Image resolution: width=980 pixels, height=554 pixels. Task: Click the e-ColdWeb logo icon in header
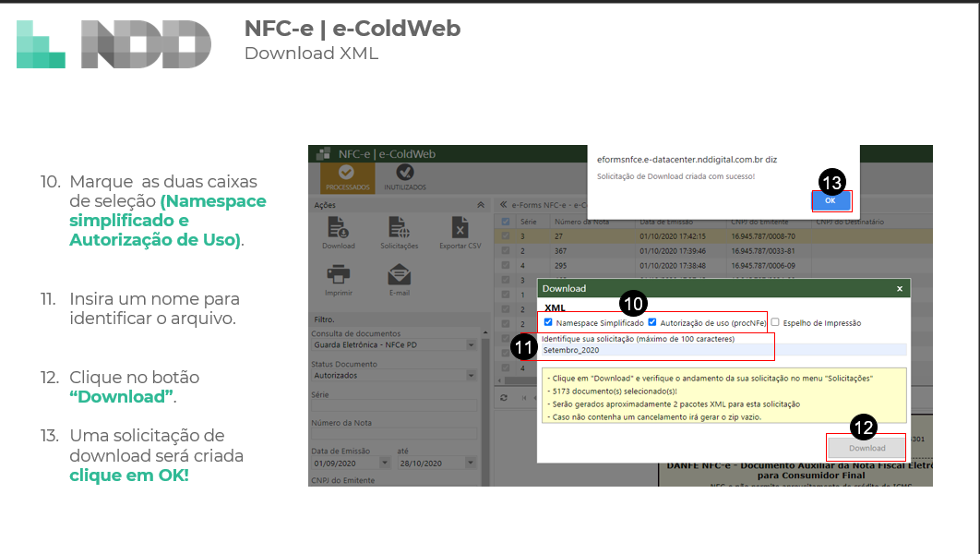coord(323,154)
